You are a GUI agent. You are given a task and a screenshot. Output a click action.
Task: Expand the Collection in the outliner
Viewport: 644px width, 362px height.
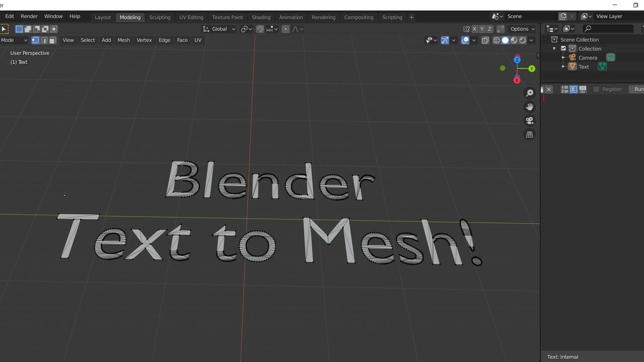[554, 48]
